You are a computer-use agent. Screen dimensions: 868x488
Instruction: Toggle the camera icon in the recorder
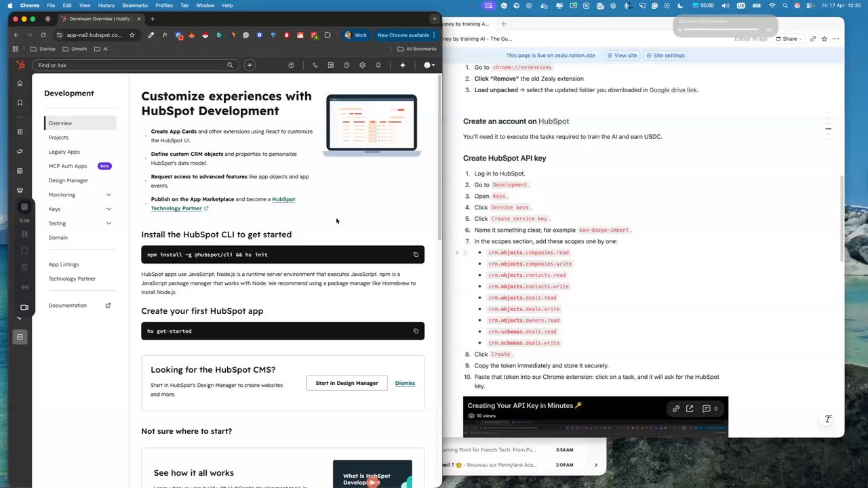pyautogui.click(x=24, y=307)
